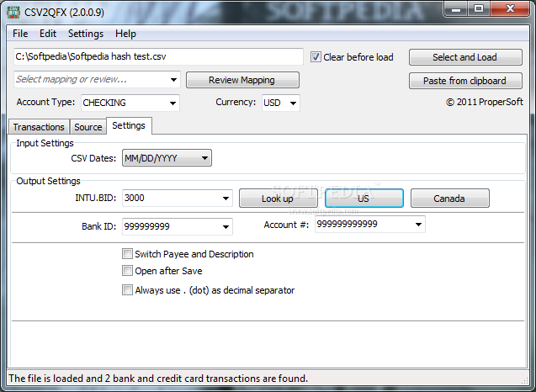
Task: Switch to the Transactions tab
Action: [x=39, y=127]
